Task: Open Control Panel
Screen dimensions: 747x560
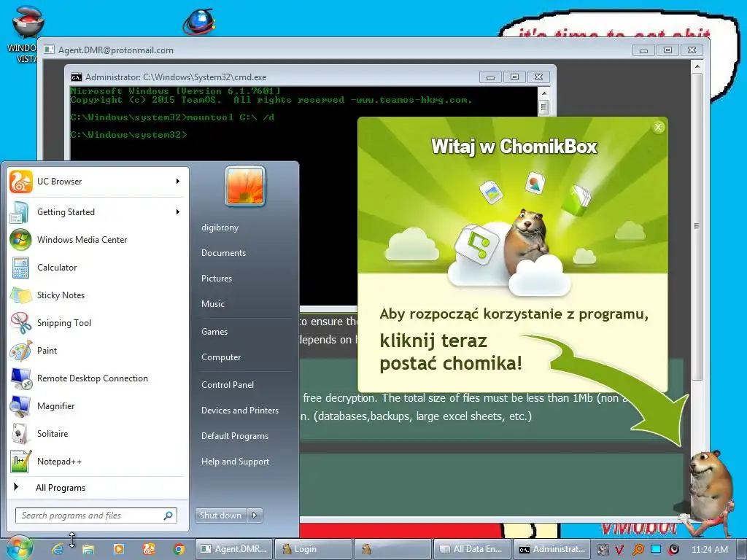Action: [x=228, y=385]
